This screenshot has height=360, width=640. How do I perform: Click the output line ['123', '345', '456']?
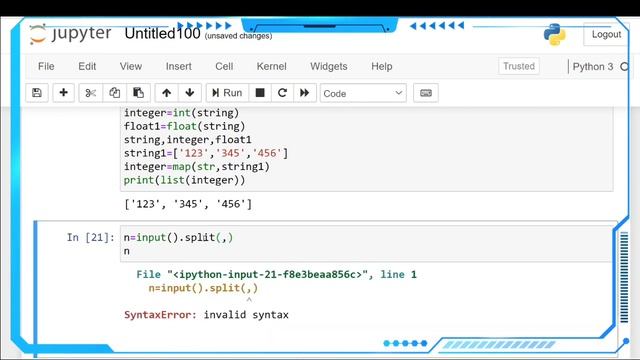click(x=188, y=204)
